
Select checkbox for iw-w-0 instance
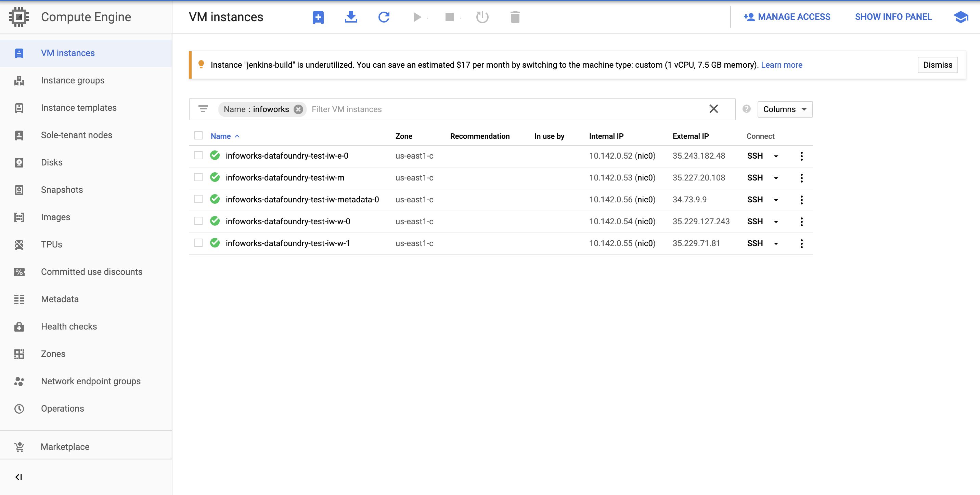click(x=198, y=221)
